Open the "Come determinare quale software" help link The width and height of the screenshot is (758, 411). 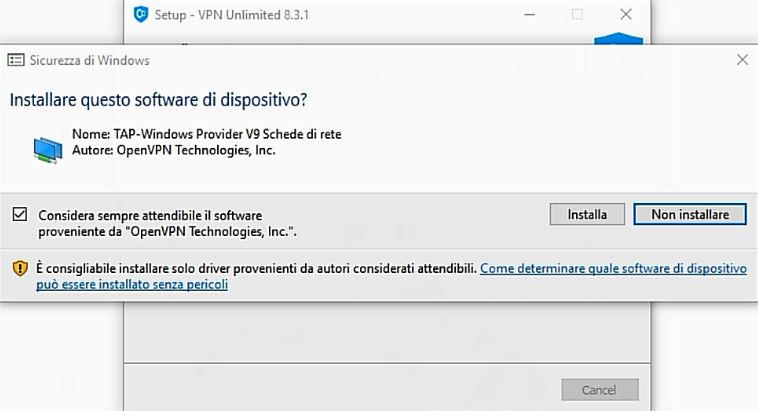click(x=613, y=268)
